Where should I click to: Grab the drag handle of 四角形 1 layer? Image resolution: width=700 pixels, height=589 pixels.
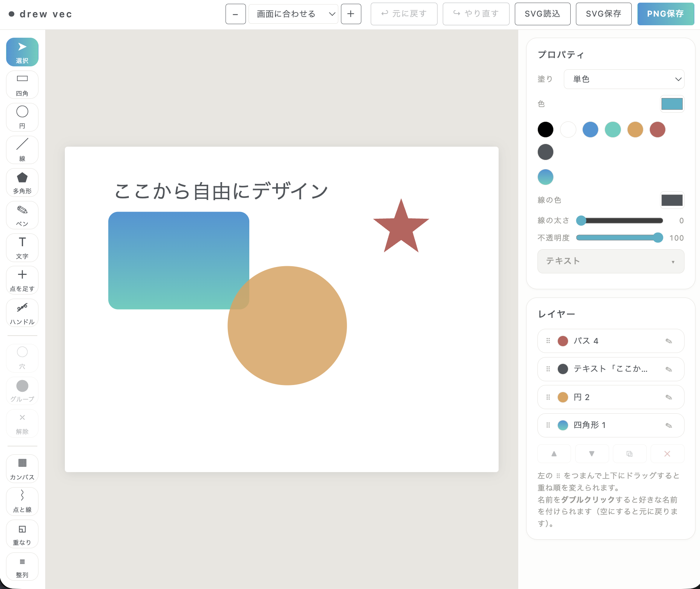[548, 425]
